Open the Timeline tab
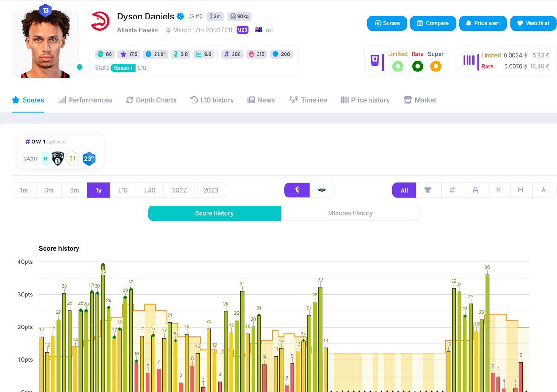557x392 pixels. [308, 100]
